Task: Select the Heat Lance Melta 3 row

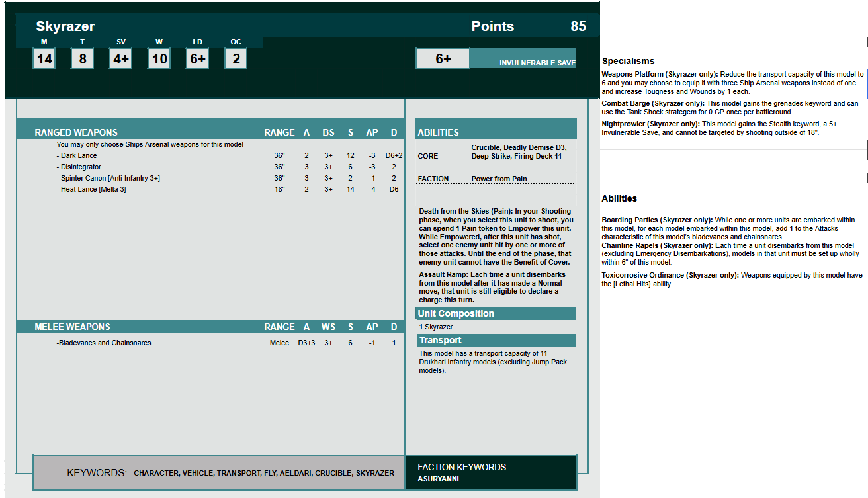Action: coord(230,189)
